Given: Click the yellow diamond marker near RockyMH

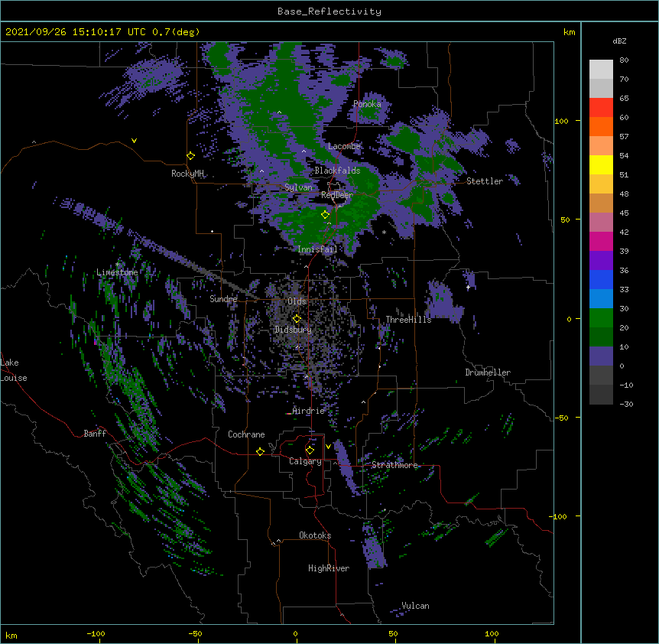Looking at the screenshot, I should pyautogui.click(x=190, y=156).
